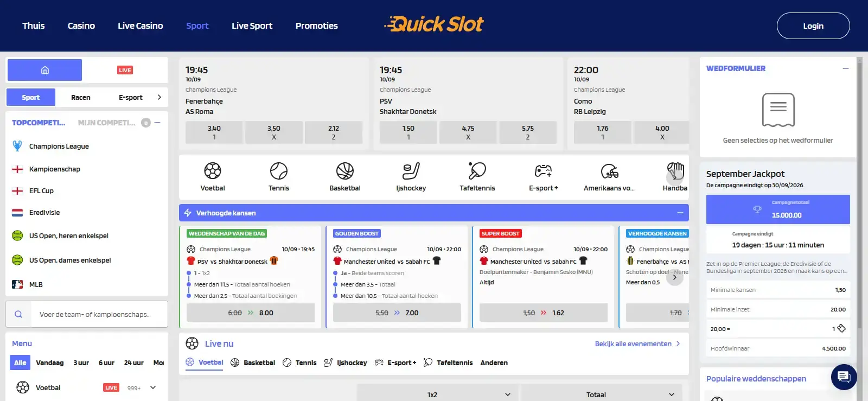Bet 3.40 on Fenerbahçe win

214,132
